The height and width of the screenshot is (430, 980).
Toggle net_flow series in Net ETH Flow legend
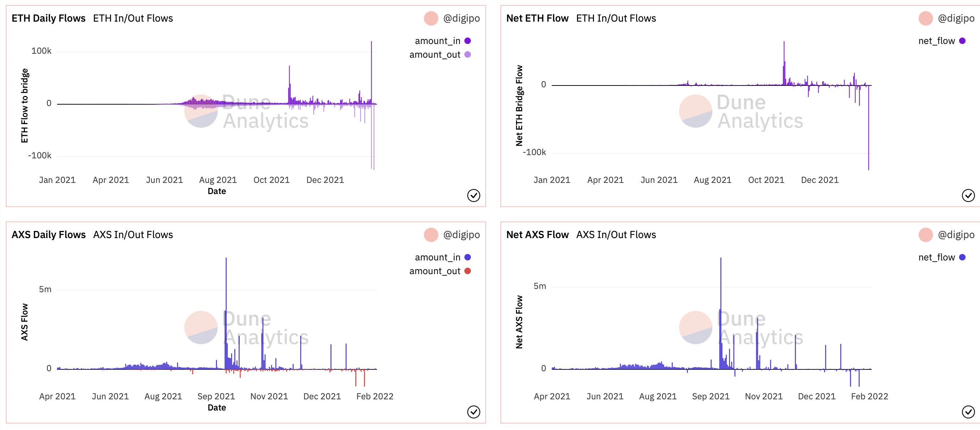click(942, 41)
